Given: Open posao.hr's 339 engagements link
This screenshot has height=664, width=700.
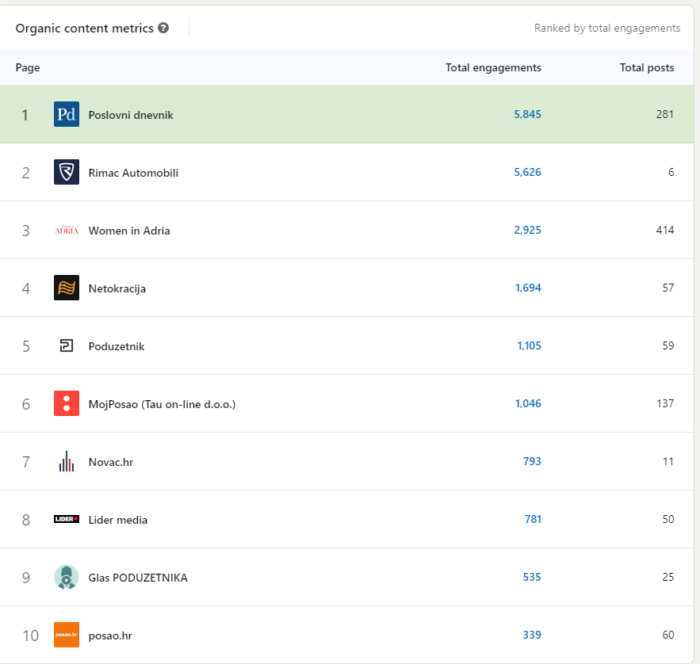Looking at the screenshot, I should 531,635.
